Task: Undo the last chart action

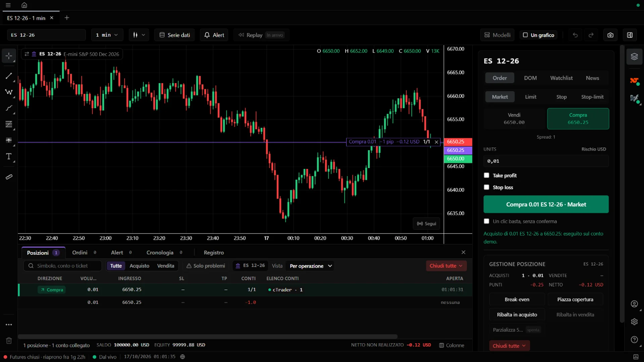Action: pos(575,35)
